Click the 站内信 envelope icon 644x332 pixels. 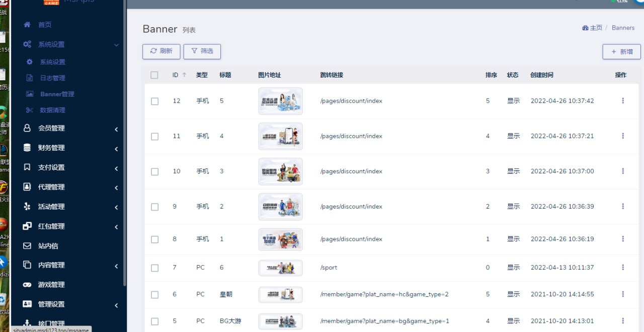27,246
